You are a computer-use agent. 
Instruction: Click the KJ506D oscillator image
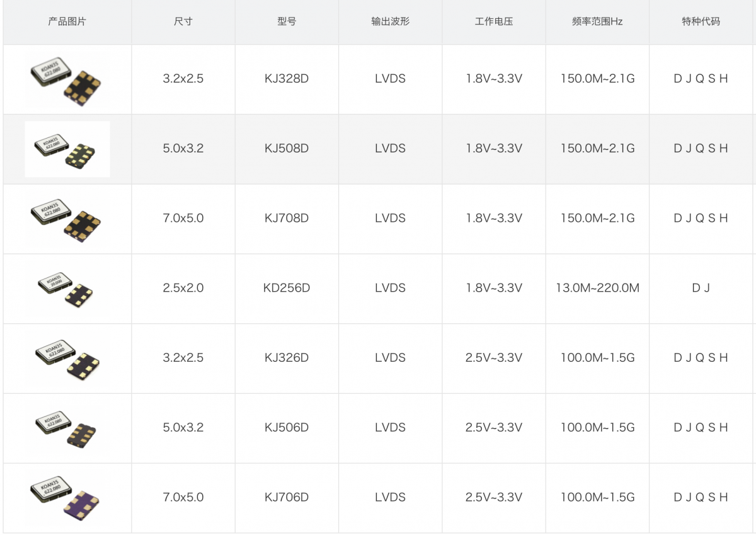67,428
